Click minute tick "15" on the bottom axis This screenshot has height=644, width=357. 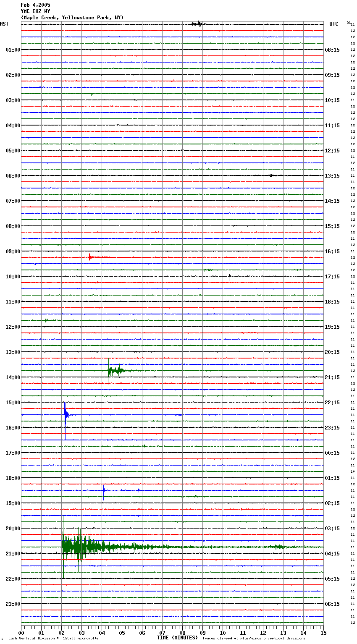click(323, 633)
